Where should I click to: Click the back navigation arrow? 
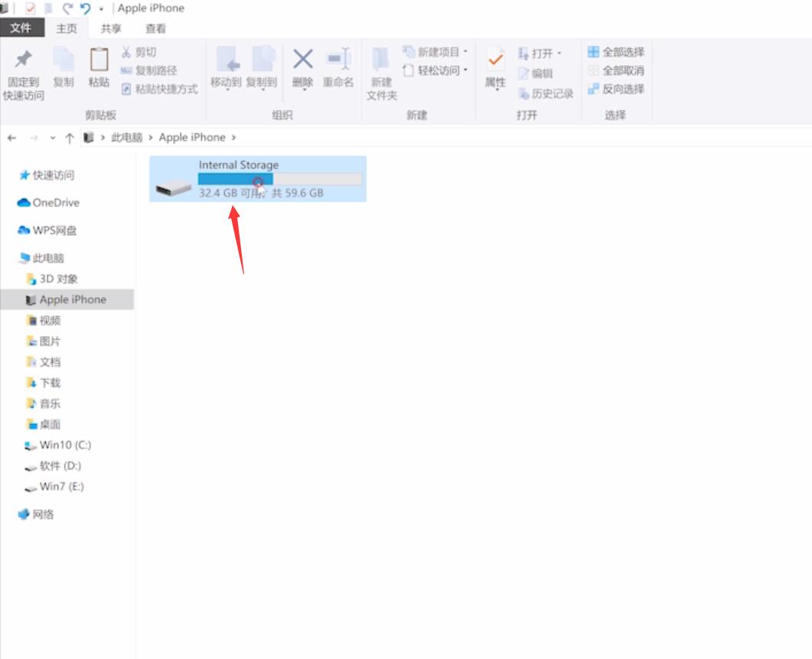(x=11, y=138)
